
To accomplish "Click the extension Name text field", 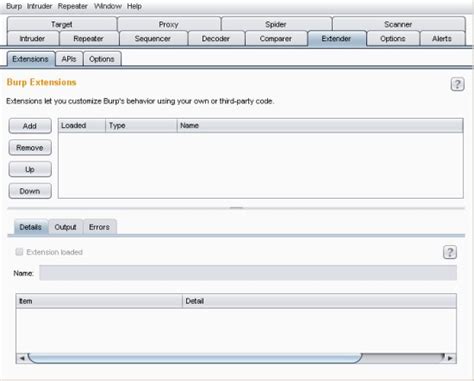I will (248, 273).
